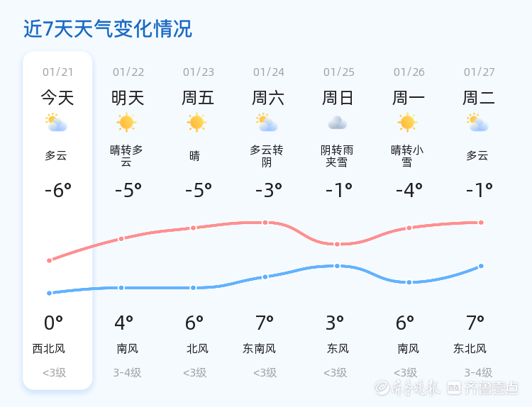Select the 周五 day label

coord(198,98)
